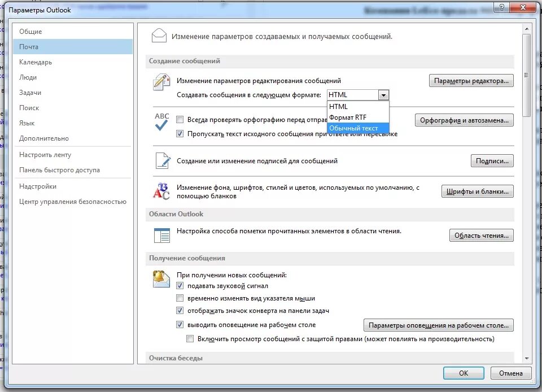The width and height of the screenshot is (542, 392).
Task: Click the vertical scrollbar thumb
Action: coord(526,75)
